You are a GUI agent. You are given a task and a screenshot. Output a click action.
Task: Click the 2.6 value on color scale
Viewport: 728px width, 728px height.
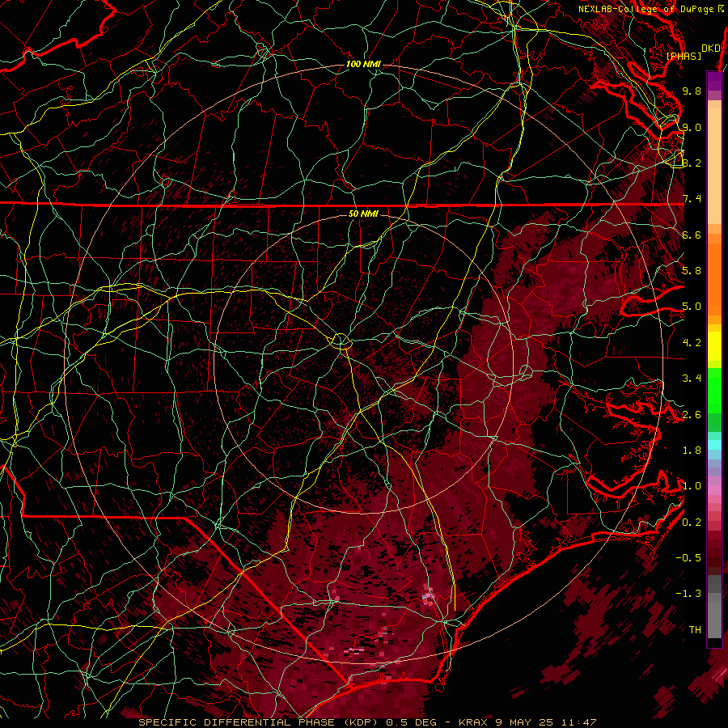pos(692,415)
